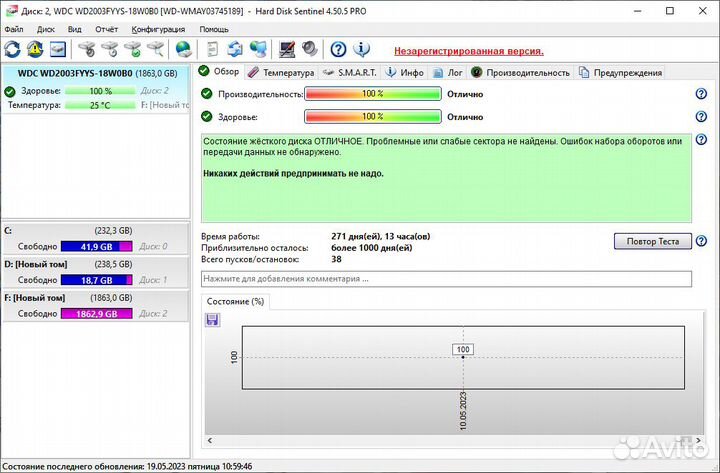Click the blue arrows with envelope toolbar icon

(x=235, y=49)
